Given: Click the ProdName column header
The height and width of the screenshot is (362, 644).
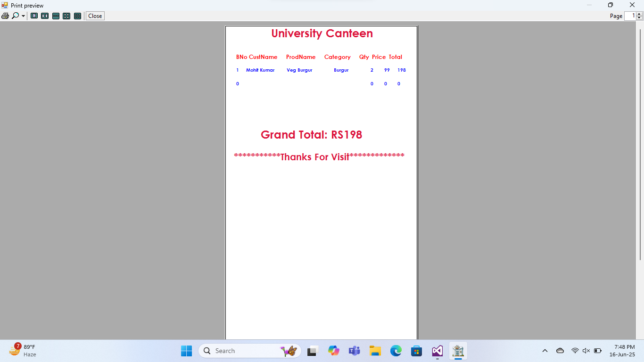Looking at the screenshot, I should (301, 57).
